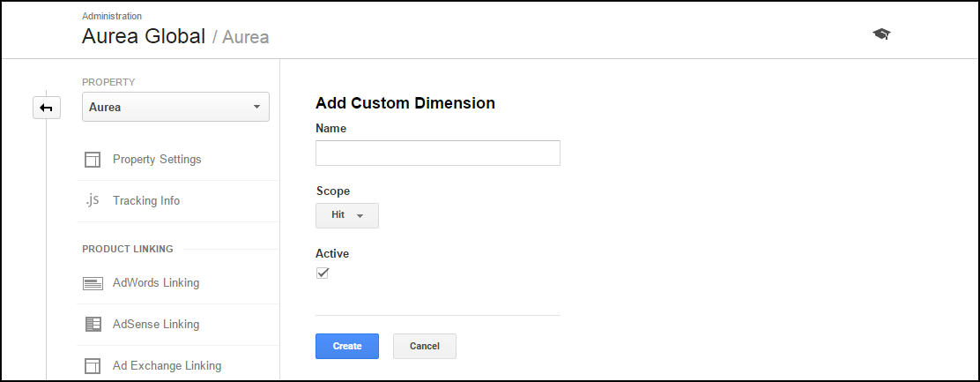This screenshot has width=980, height=382.
Task: Click the property selector dropdown arrow
Action: click(256, 107)
